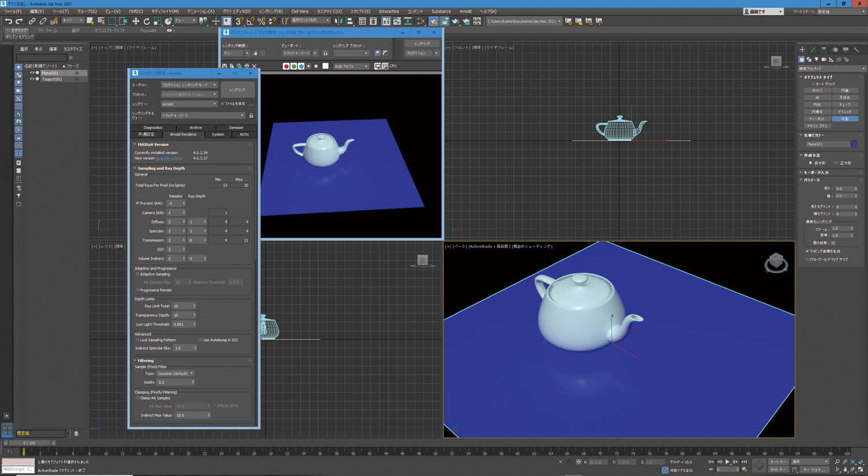Click レンダリング button in frame buffer window
Image resolution: width=868 pixels, height=476 pixels.
[422, 43]
